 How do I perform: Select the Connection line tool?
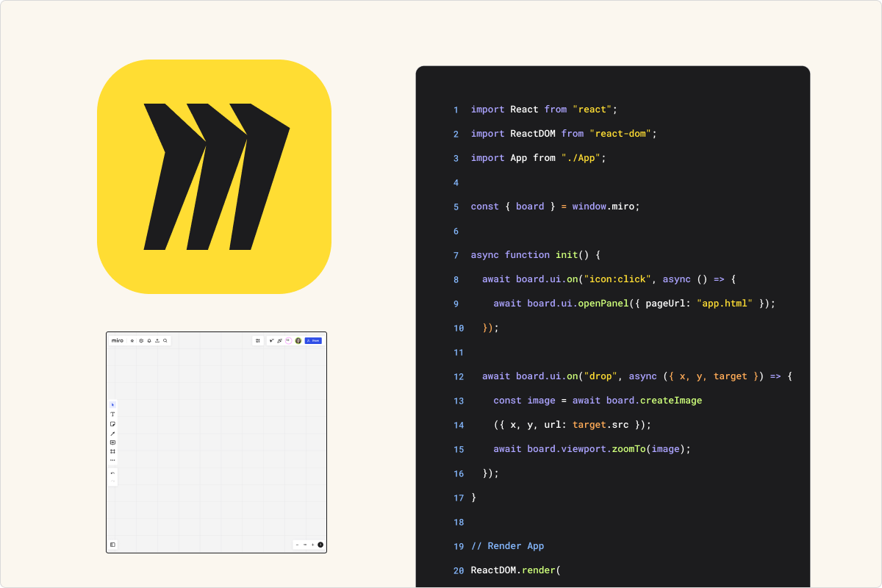tap(112, 434)
